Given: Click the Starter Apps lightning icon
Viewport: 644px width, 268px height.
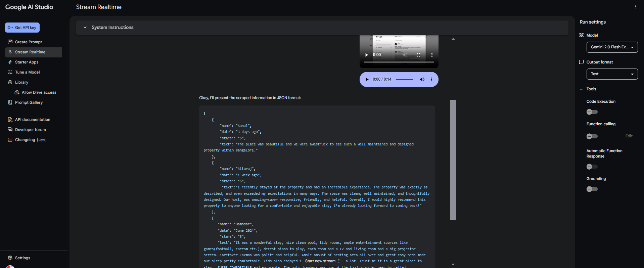Looking at the screenshot, I should [x=10, y=62].
